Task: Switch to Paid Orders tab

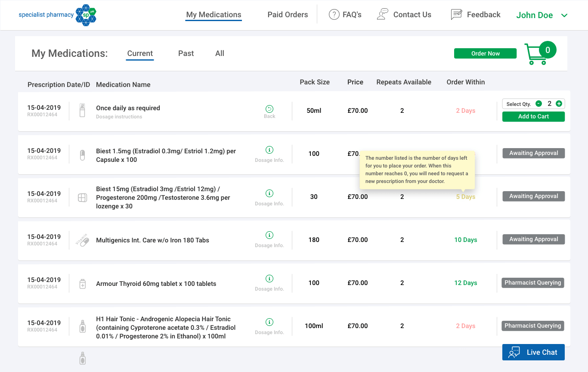Action: 288,15
